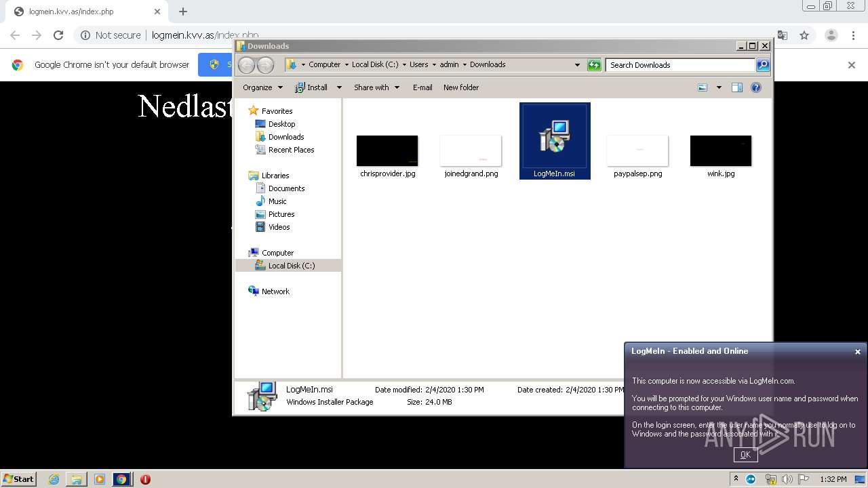
Task: Open the Pictures library
Action: (x=281, y=214)
